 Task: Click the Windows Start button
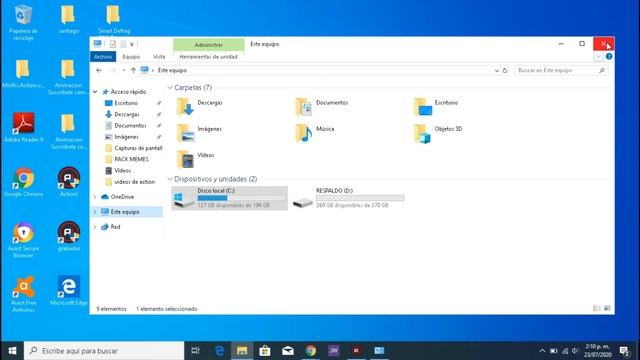(12, 351)
